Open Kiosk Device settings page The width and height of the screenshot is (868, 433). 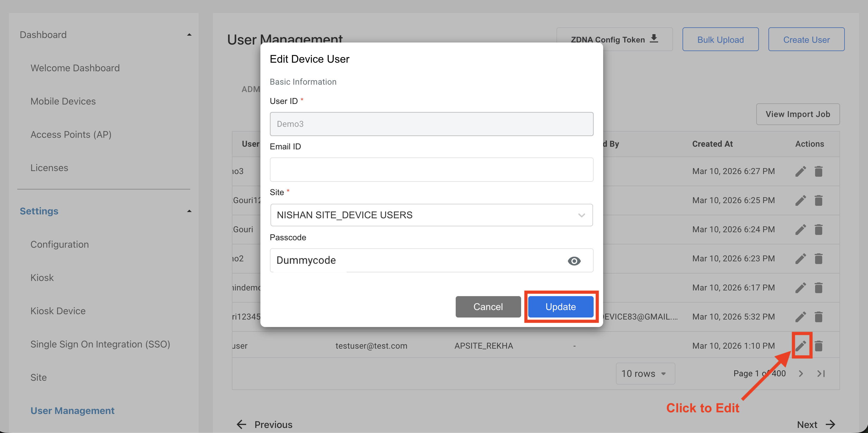pyautogui.click(x=58, y=310)
